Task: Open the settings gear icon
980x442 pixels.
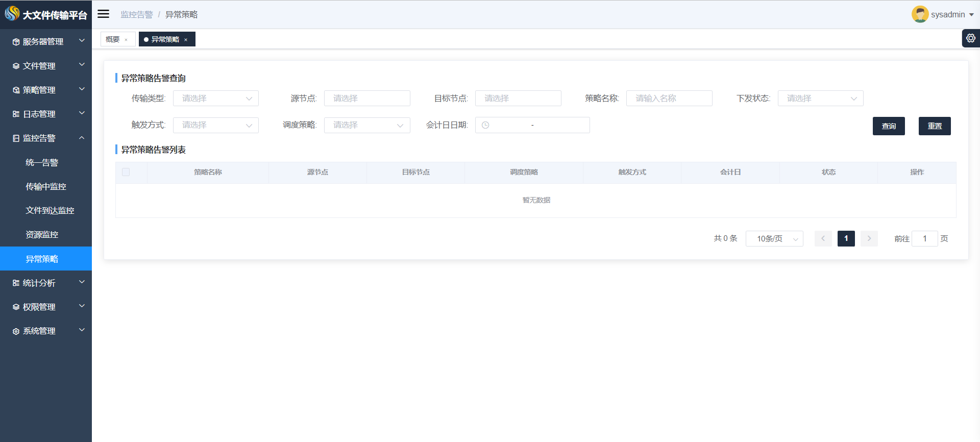Action: [x=970, y=38]
